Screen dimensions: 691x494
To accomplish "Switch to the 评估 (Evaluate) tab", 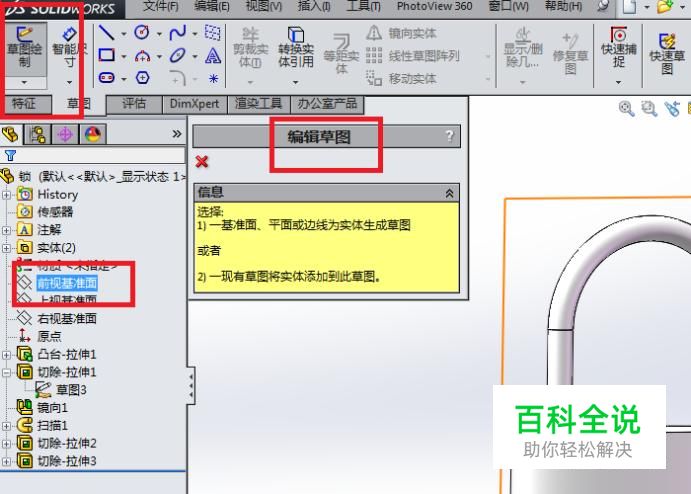I will pos(134,104).
